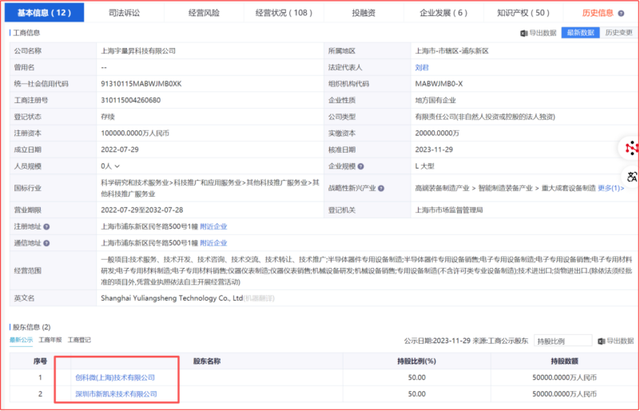Click the help icon next to 企业规模

click(361, 167)
